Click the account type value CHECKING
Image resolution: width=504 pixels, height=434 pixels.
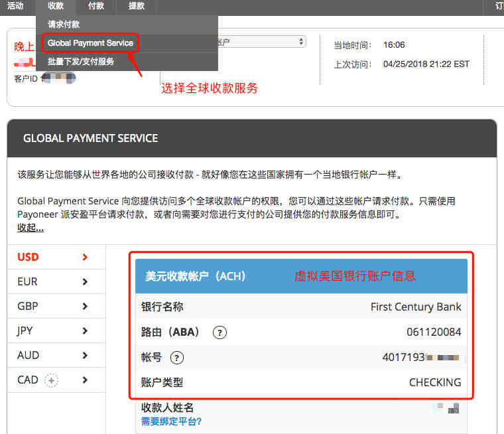coord(435,382)
